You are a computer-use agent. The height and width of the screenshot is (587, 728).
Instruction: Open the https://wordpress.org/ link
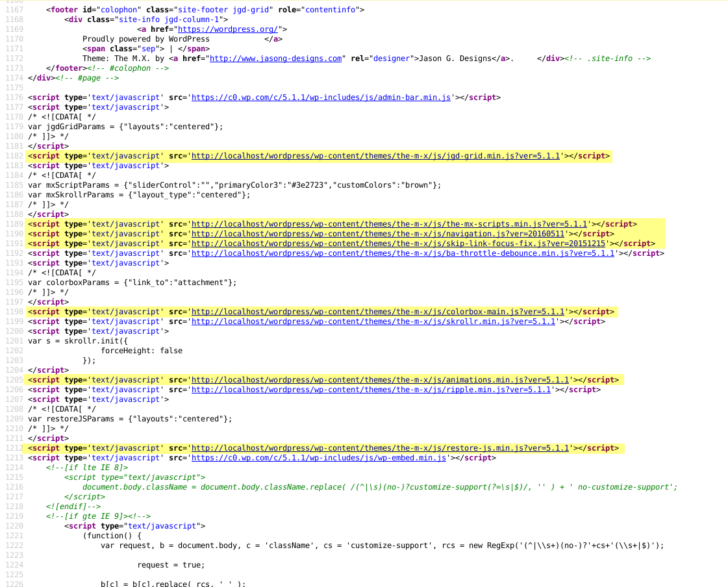[x=228, y=29]
